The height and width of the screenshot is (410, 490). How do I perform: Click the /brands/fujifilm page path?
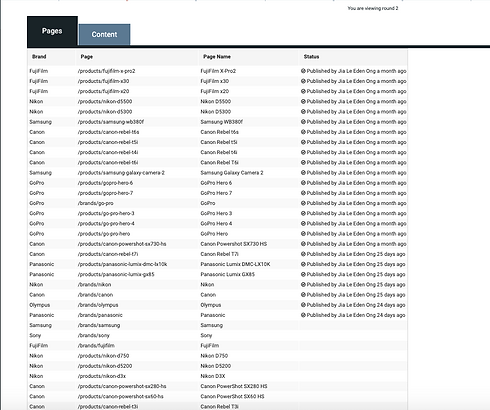96,345
